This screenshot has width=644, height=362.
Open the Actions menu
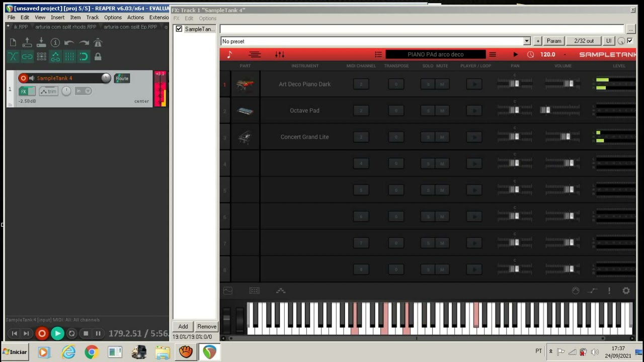pyautogui.click(x=135, y=17)
